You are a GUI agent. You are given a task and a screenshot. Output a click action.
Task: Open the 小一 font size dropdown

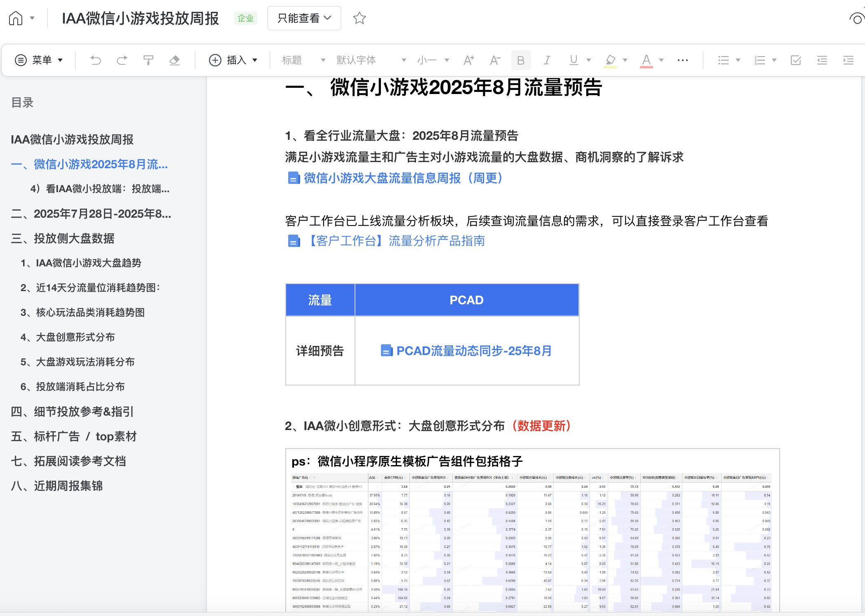pyautogui.click(x=433, y=60)
